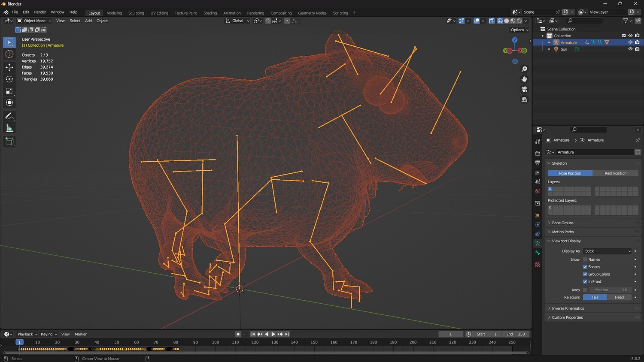The width and height of the screenshot is (644, 362).
Task: Set Relations to Head
Action: pyautogui.click(x=619, y=297)
